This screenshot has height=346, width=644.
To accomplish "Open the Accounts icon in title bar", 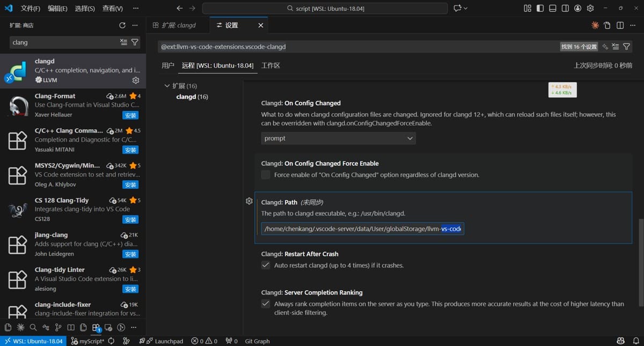I will point(578,9).
